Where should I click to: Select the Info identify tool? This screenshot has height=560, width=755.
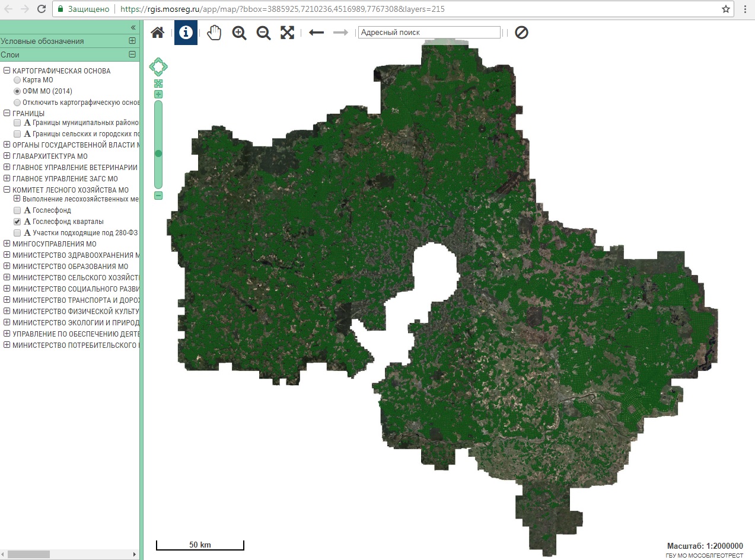[x=186, y=33]
